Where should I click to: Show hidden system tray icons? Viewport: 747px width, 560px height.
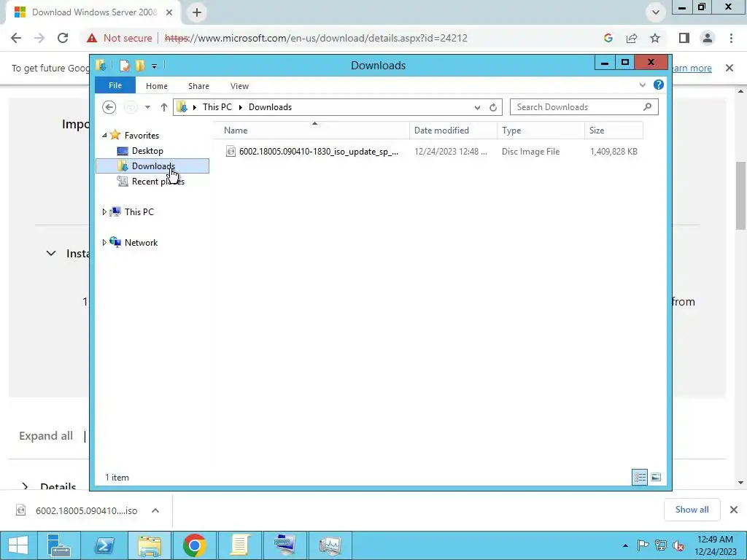pyautogui.click(x=625, y=545)
